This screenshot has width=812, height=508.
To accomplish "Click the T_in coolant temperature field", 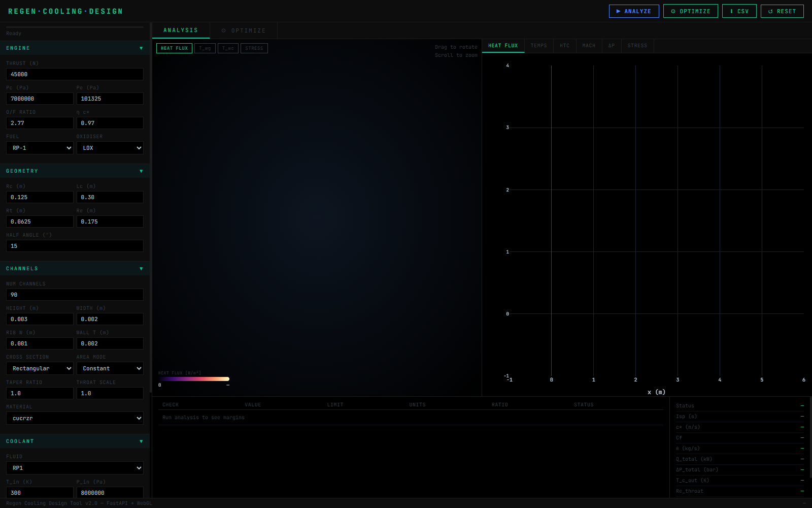I will [40, 493].
